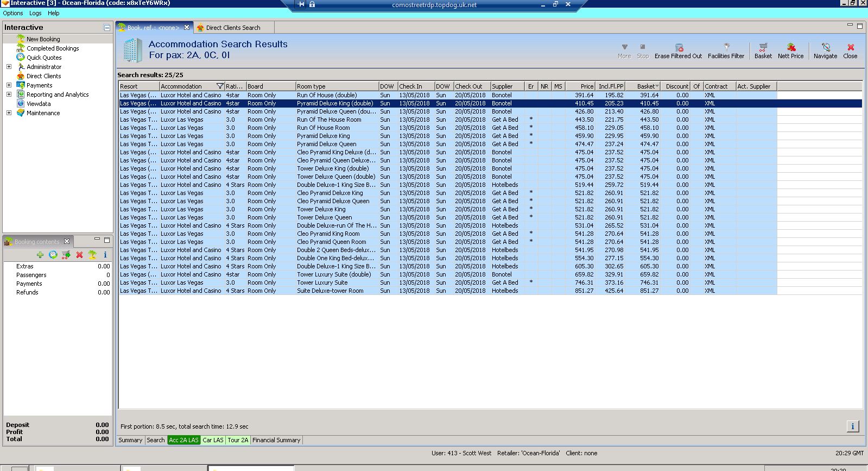Expand the Reporting and Analytics tree node

click(x=9, y=94)
